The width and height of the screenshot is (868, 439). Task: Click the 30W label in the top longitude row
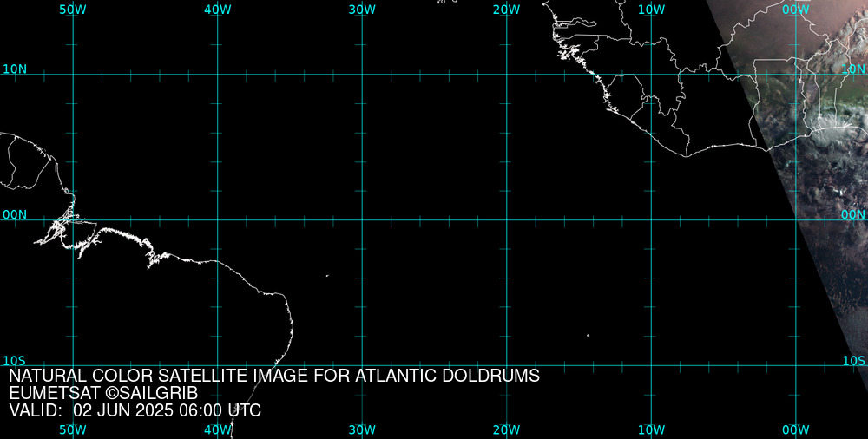[x=362, y=10]
